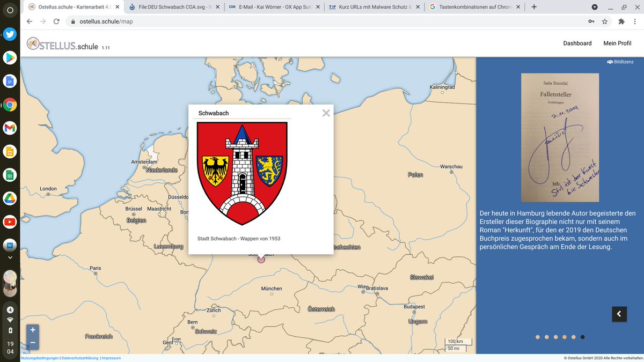Open the Chrome tab search dropdown

[x=595, y=7]
